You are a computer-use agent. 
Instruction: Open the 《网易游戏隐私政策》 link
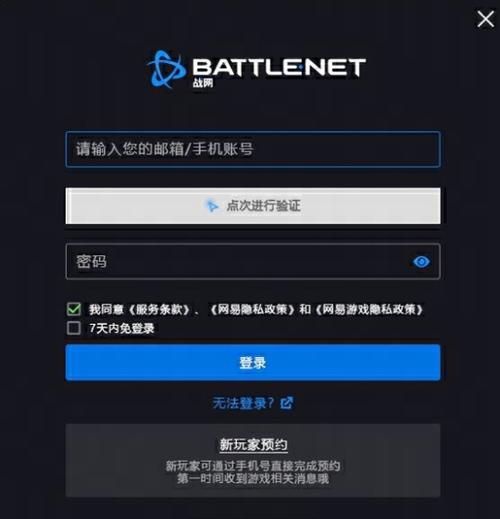point(369,310)
